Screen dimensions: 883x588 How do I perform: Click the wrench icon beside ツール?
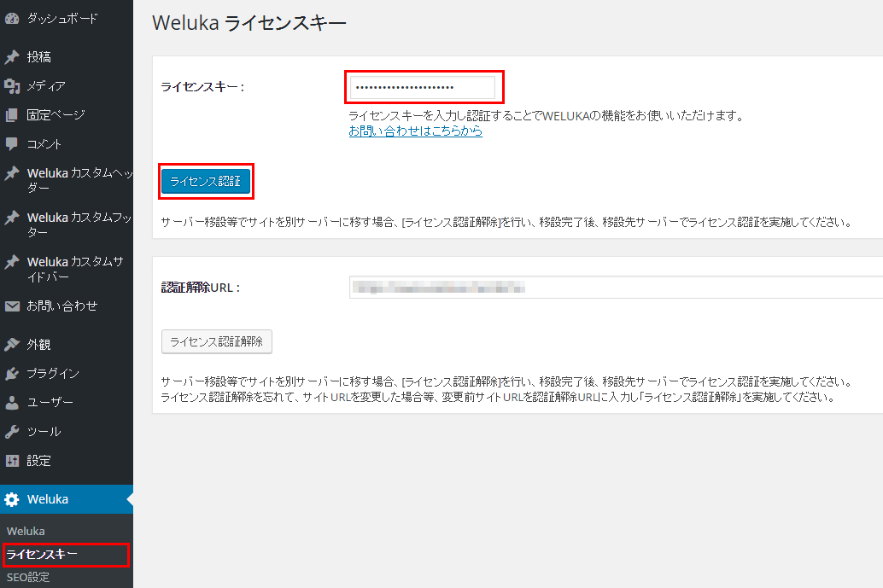12,432
